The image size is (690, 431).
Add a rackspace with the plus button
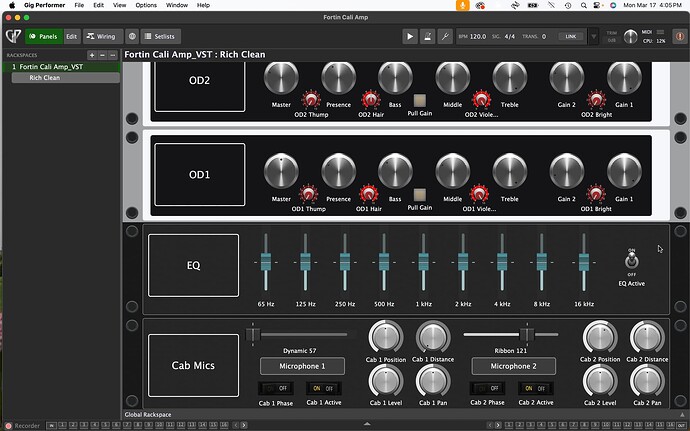[92, 55]
